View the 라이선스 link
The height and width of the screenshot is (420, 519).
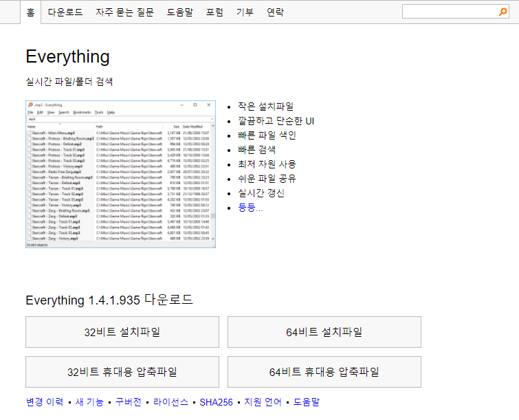(x=170, y=402)
